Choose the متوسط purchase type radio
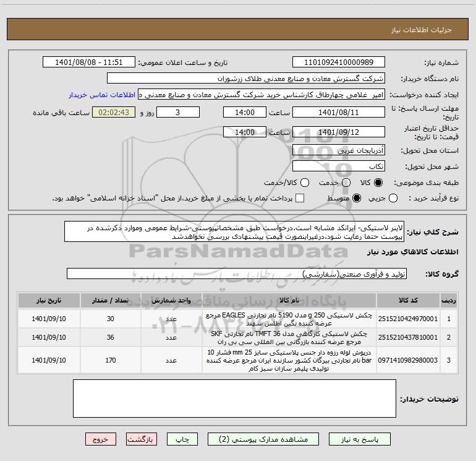The width and height of the screenshot is (476, 461). 357,199
